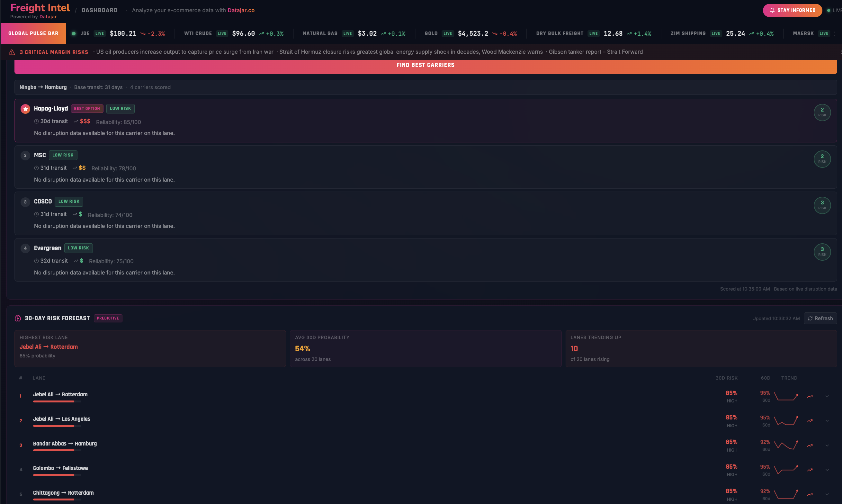Click the Hapag-Lloyd risk score circle
Screen dimensions: 842x504
[822, 112]
